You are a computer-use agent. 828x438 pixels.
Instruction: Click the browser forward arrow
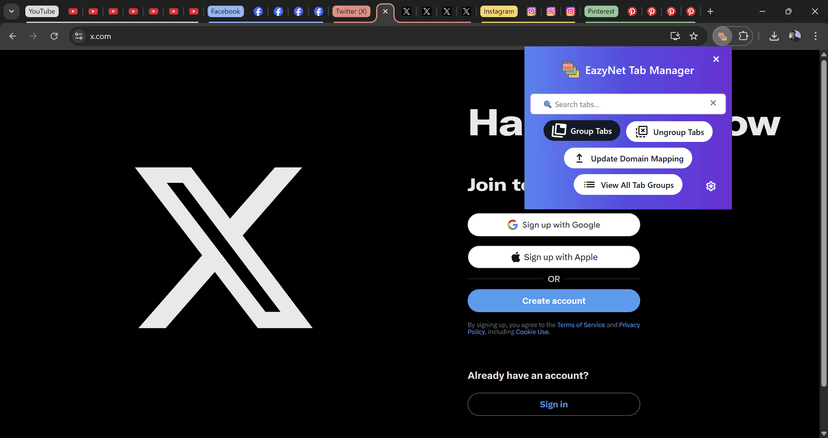[x=33, y=36]
